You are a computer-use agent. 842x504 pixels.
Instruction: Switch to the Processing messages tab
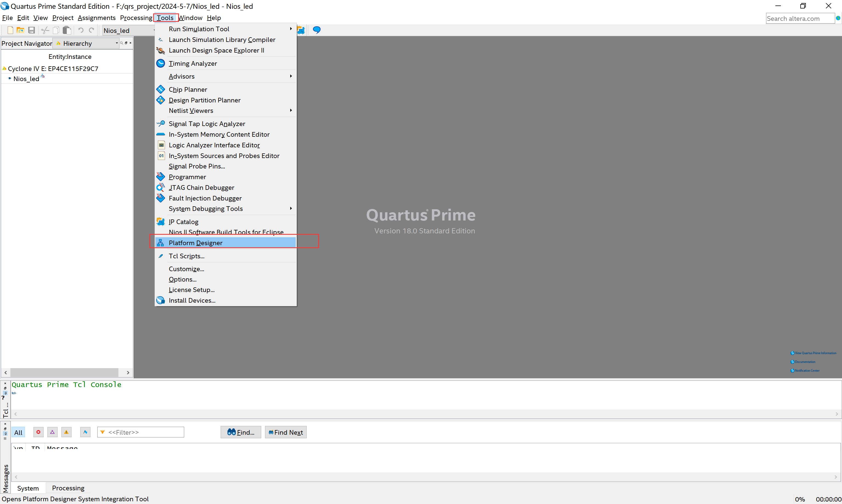pyautogui.click(x=68, y=488)
